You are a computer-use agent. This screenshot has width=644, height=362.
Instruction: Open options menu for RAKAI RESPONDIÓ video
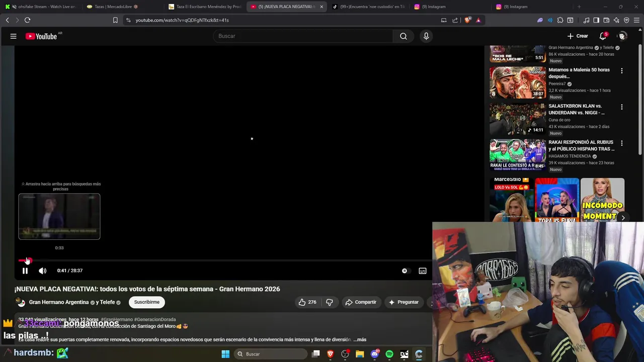point(622,143)
